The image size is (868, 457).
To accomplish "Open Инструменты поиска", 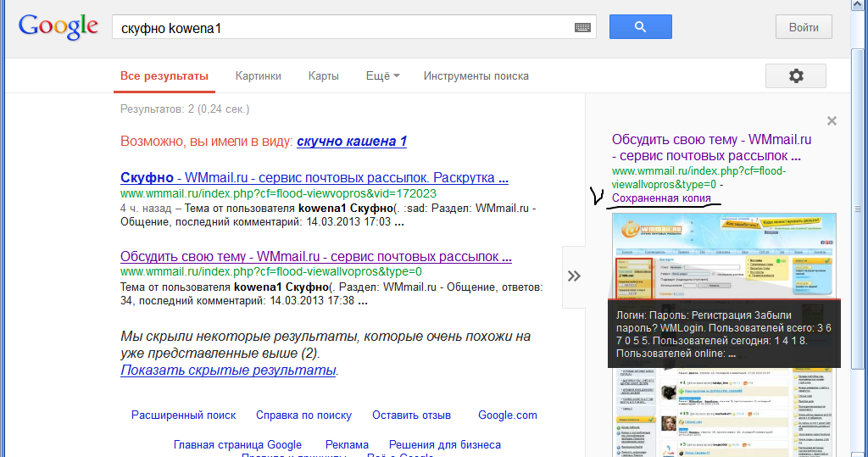I will pyautogui.click(x=476, y=76).
